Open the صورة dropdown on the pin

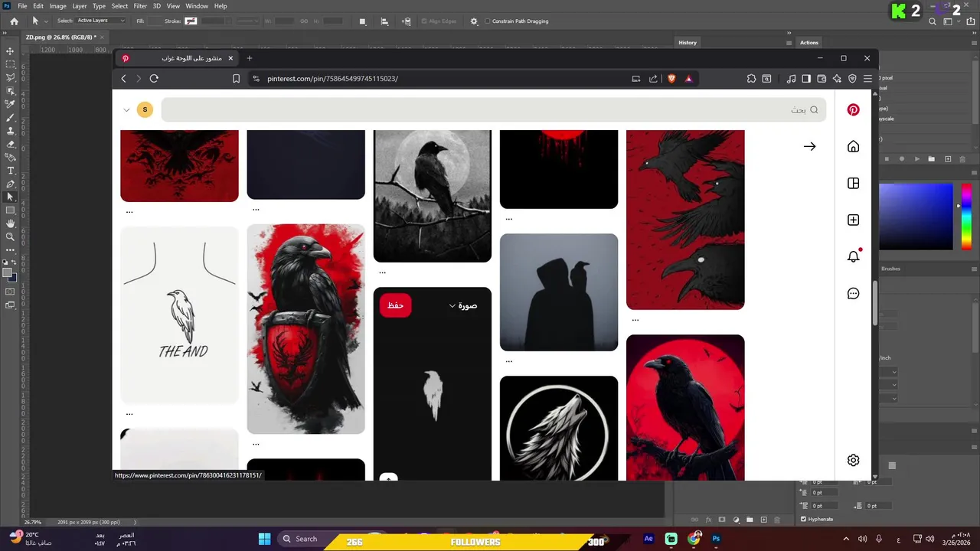463,305
